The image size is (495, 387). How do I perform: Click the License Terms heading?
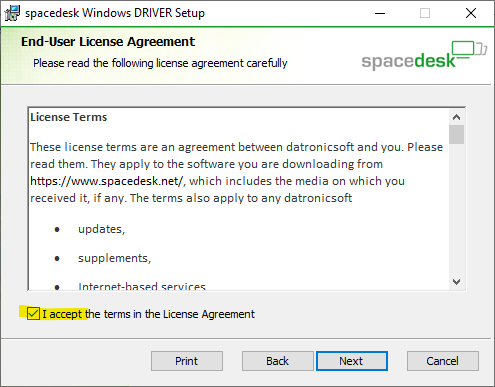[x=69, y=117]
